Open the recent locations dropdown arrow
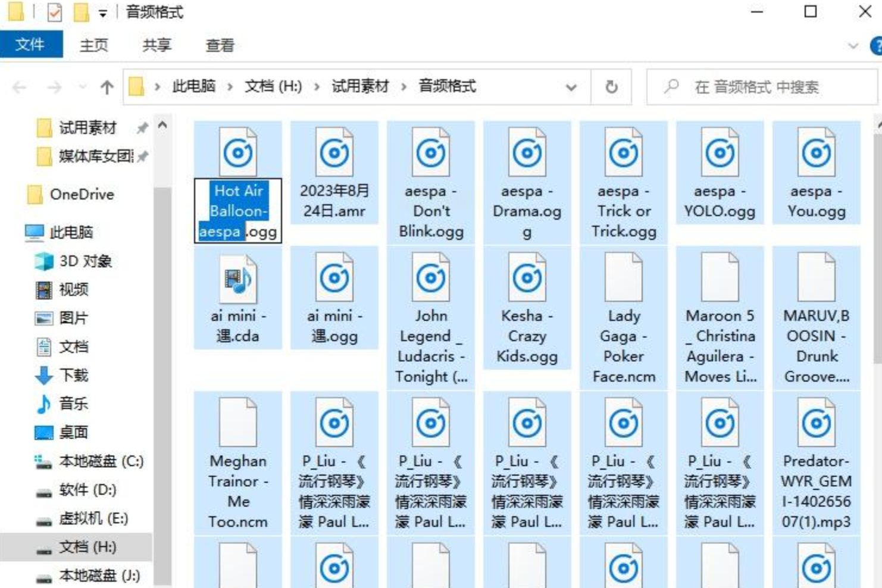The width and height of the screenshot is (882, 588). 83,87
